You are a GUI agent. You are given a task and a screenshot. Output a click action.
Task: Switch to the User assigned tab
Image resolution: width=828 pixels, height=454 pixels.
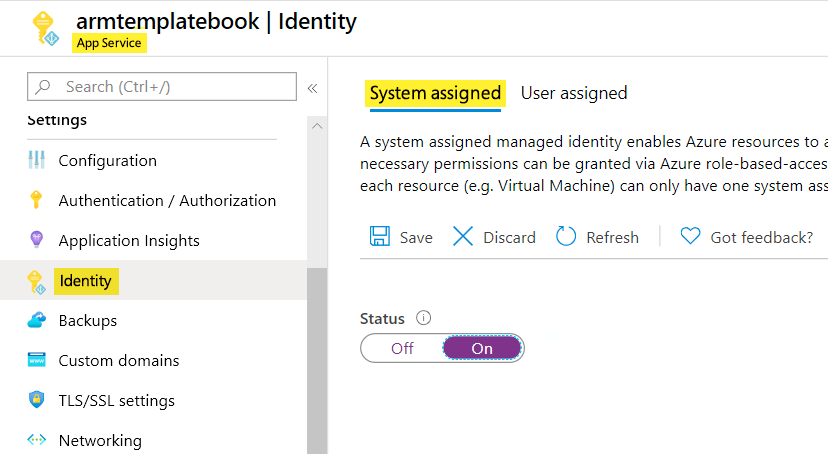[574, 93]
